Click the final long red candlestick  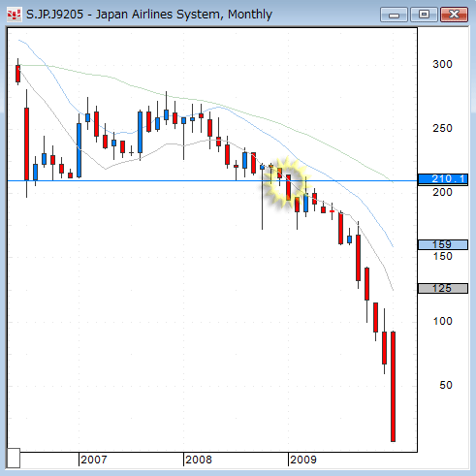click(393, 387)
